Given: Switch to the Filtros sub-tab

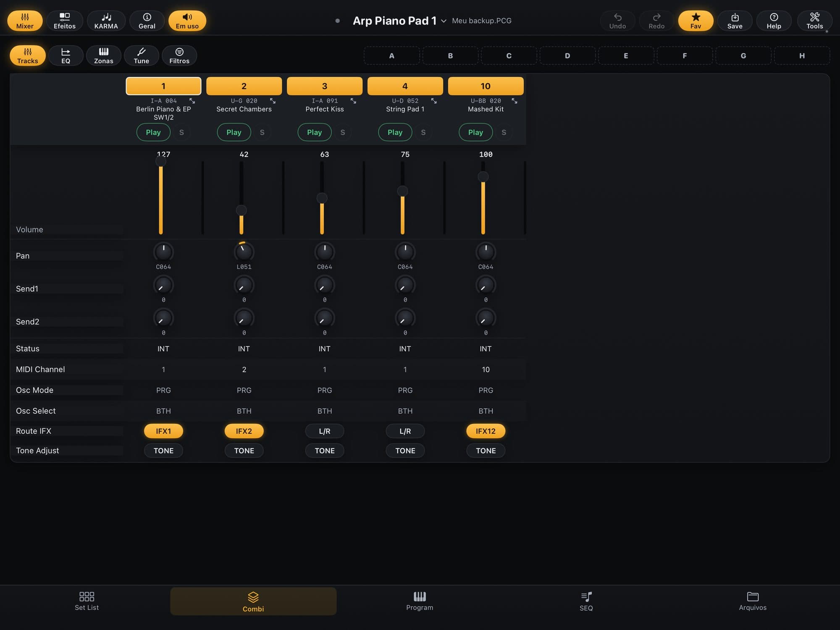Looking at the screenshot, I should (179, 55).
